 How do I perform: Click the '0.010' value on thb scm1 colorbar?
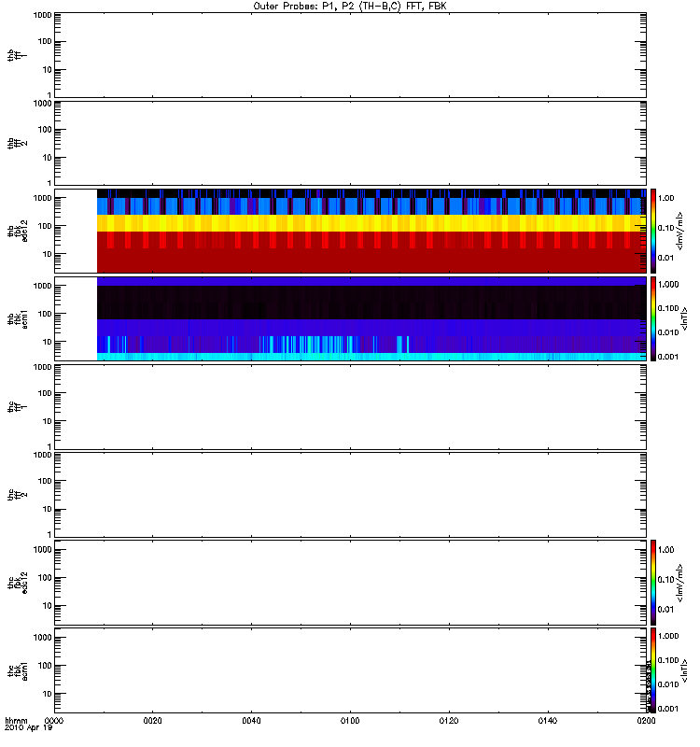point(668,332)
